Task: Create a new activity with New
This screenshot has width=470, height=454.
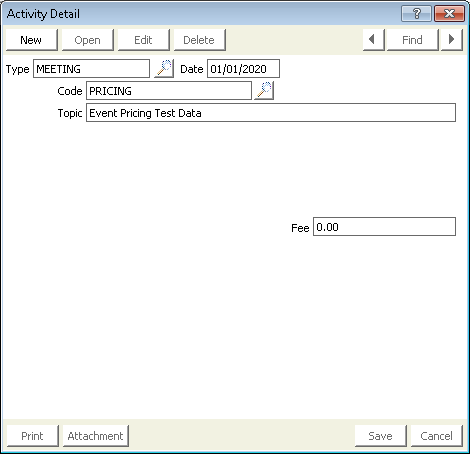Action: (32, 40)
